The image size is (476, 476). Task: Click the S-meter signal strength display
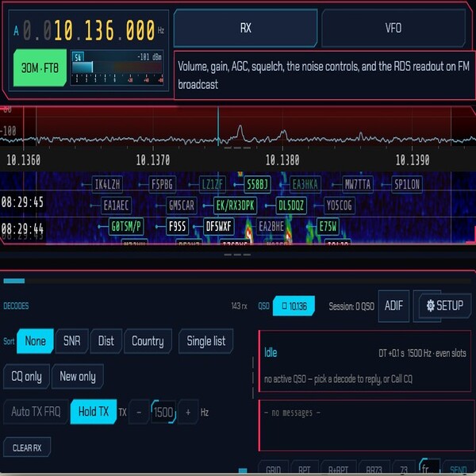[117, 67]
